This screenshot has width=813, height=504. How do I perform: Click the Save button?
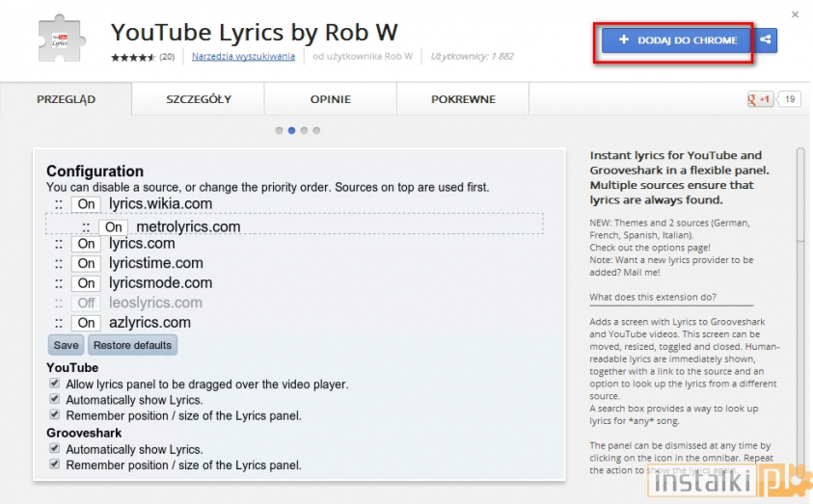(x=67, y=345)
